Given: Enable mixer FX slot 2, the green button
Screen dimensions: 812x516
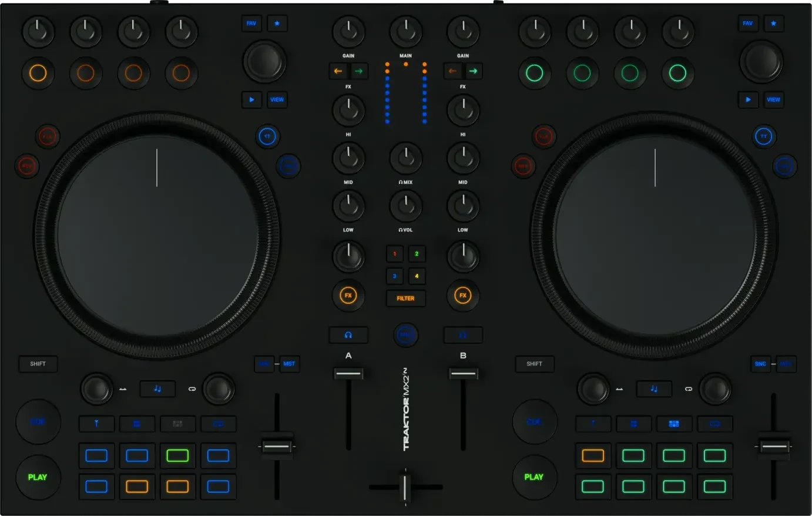Looking at the screenshot, I should click(417, 254).
